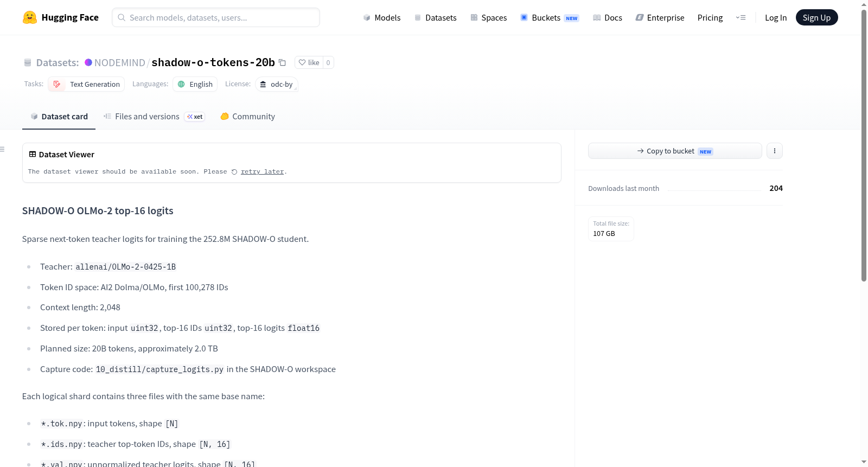Click the English language tag
The height and width of the screenshot is (467, 868).
195,84
